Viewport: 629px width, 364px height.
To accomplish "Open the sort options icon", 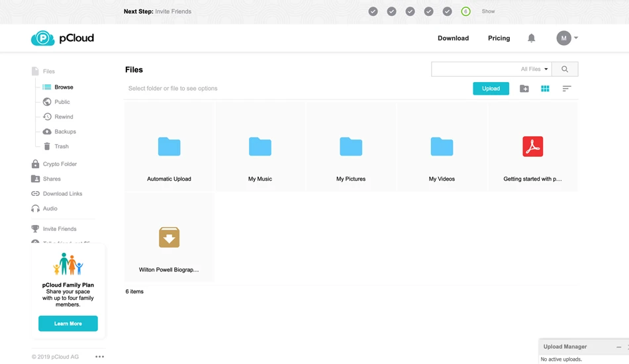I will [566, 89].
